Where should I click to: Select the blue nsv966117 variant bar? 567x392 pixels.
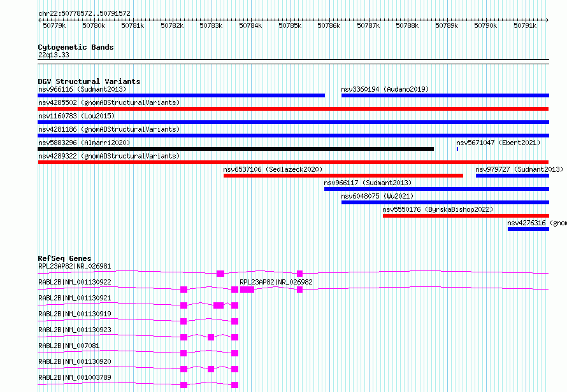click(x=437, y=189)
